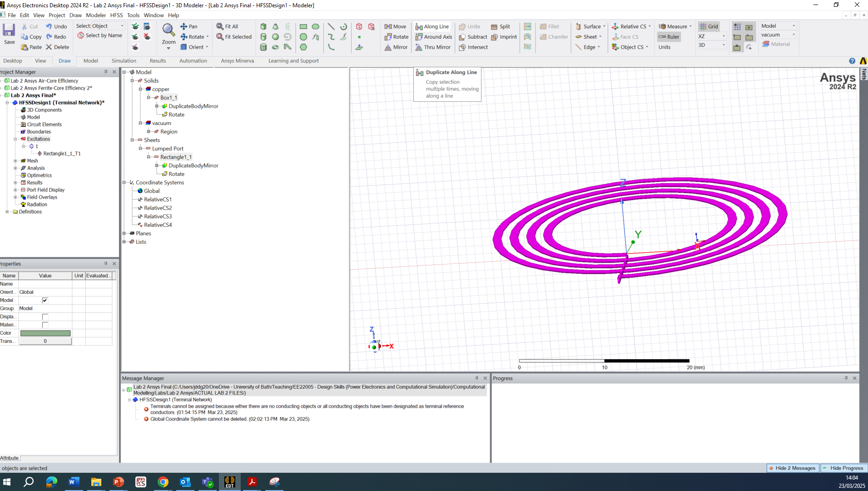Click the Measure tool
Screen dimensions: 868x491
675,26
